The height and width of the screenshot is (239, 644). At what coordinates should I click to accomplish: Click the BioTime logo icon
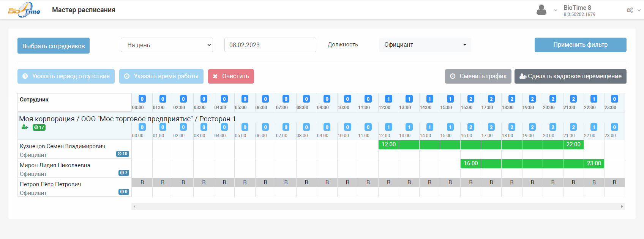(x=24, y=10)
